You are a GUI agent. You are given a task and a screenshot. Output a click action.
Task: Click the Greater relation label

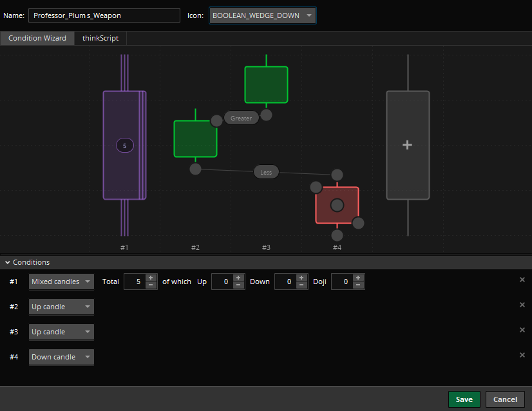point(242,118)
